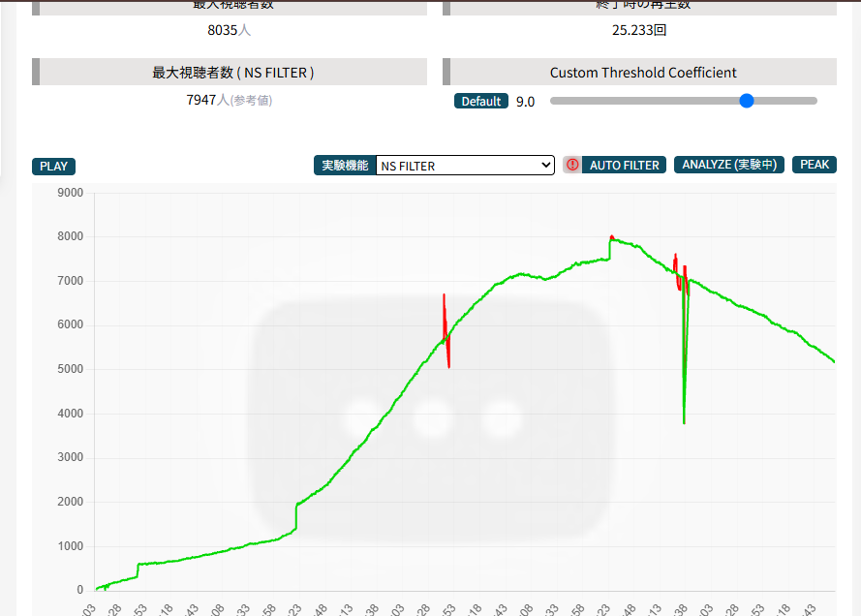Click the AUTO FILTER button
Screen dimensions: 861x616
[624, 165]
